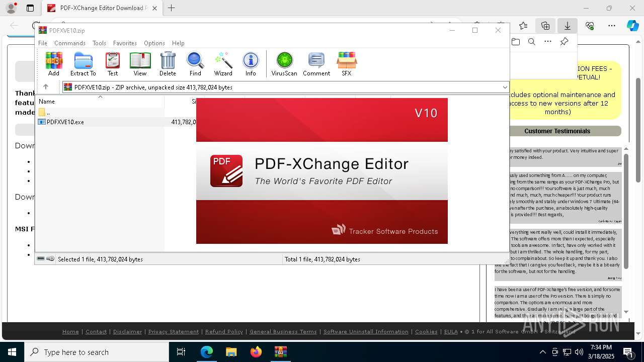Open General Business Terms footer link

[x=283, y=331]
